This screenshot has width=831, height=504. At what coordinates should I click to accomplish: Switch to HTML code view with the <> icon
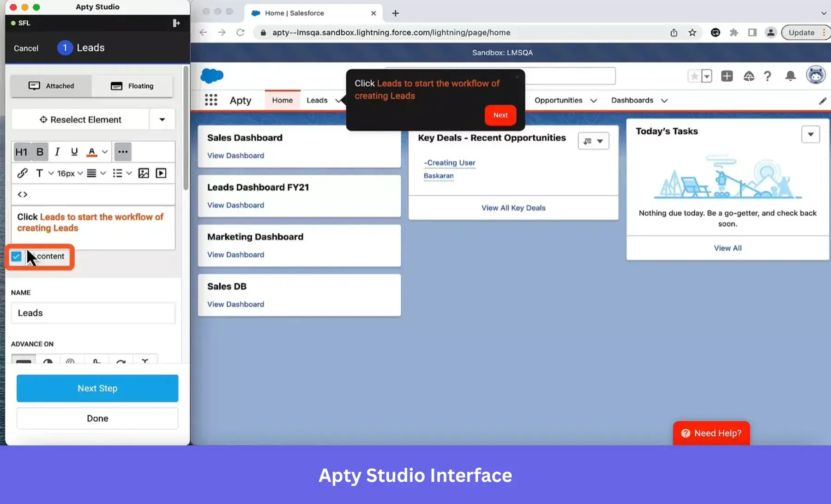point(22,194)
